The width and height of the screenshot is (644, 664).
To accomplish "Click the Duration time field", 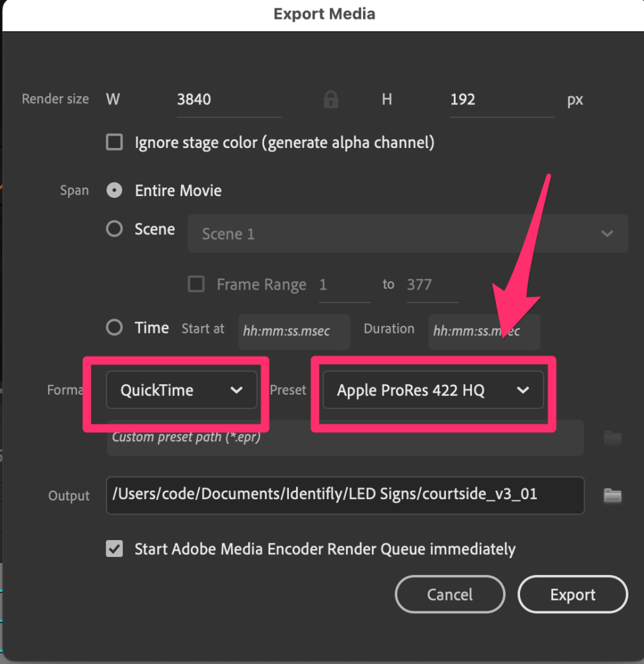I will (x=484, y=331).
